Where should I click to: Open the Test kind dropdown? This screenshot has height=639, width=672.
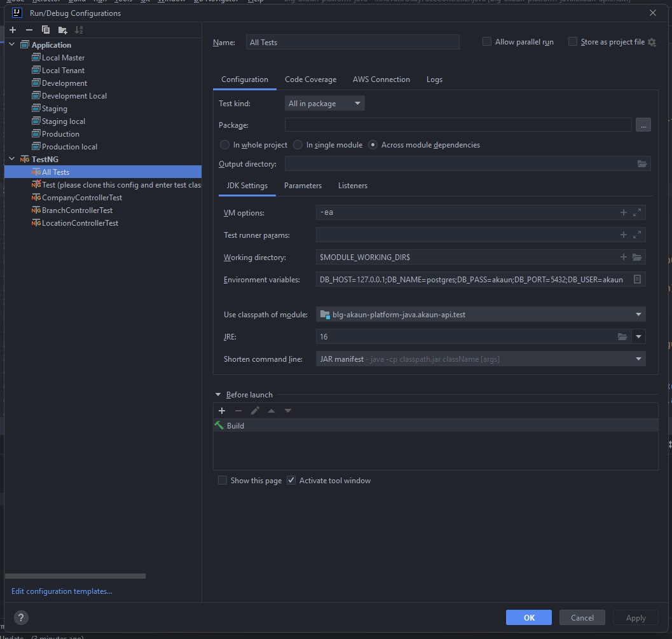coord(324,104)
